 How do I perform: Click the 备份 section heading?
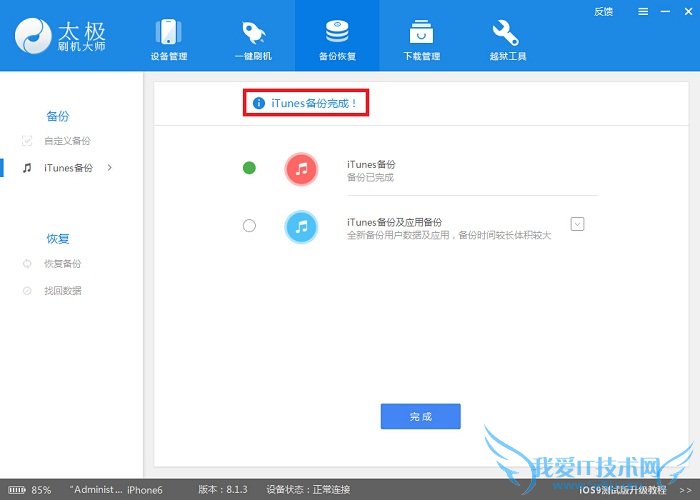tap(58, 116)
